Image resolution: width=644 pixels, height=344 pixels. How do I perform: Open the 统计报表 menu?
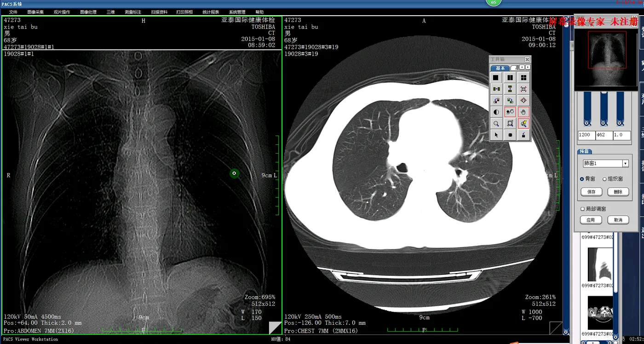click(x=211, y=12)
